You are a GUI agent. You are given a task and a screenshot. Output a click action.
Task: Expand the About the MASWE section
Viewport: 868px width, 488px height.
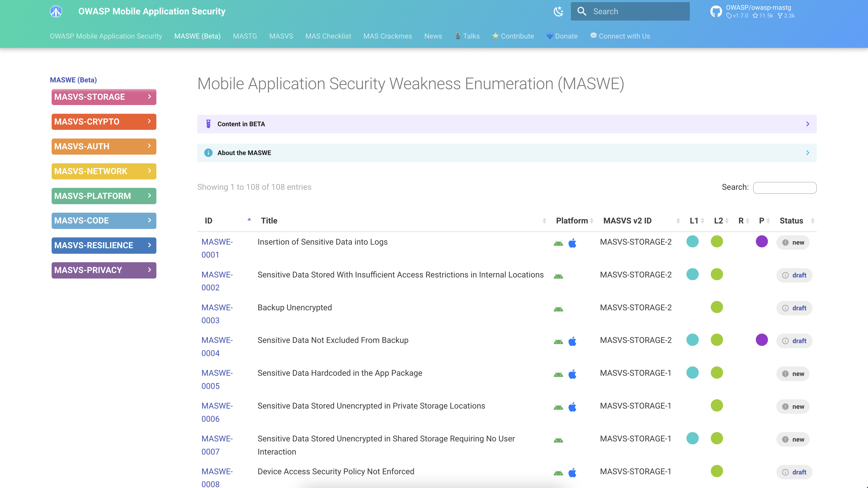pos(807,153)
